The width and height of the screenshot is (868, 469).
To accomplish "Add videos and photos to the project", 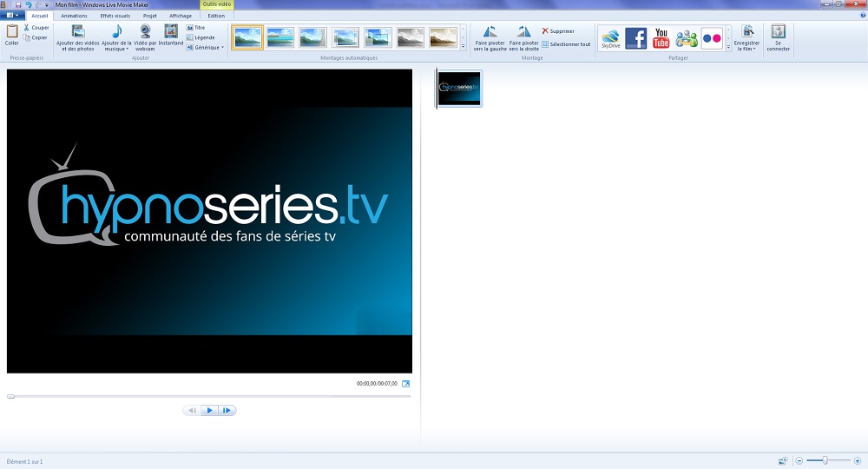I will coord(78,37).
